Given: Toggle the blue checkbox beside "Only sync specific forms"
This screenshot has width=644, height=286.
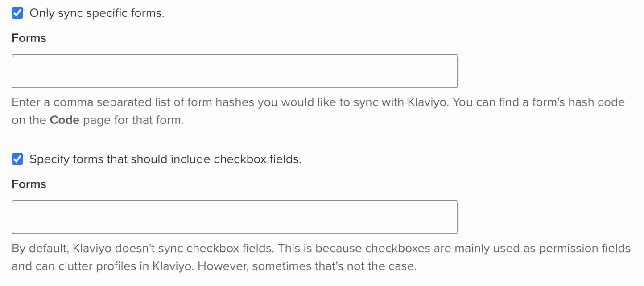Looking at the screenshot, I should [x=17, y=13].
